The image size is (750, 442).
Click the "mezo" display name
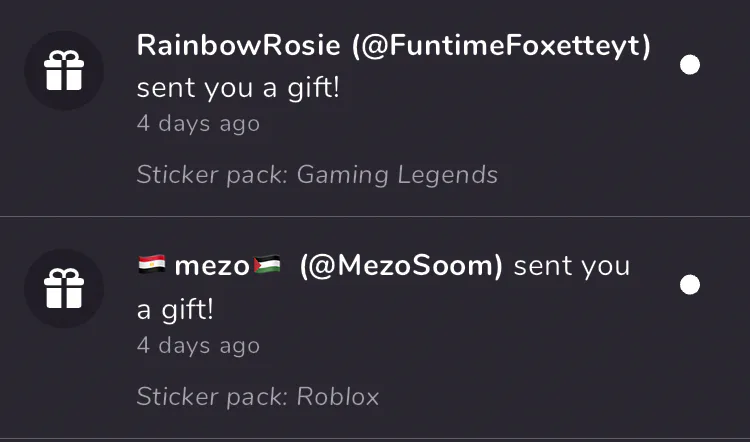(x=211, y=266)
